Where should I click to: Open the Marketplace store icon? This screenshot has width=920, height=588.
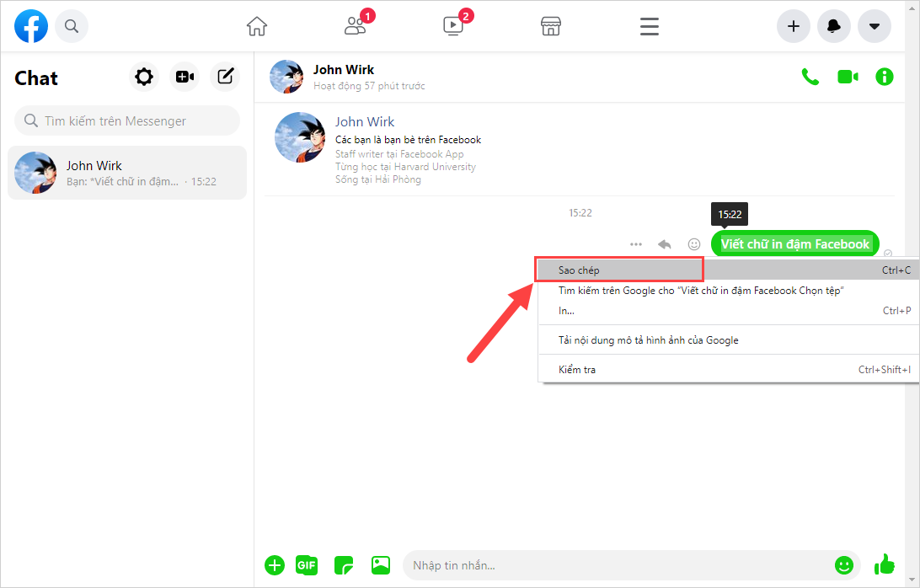click(x=551, y=26)
